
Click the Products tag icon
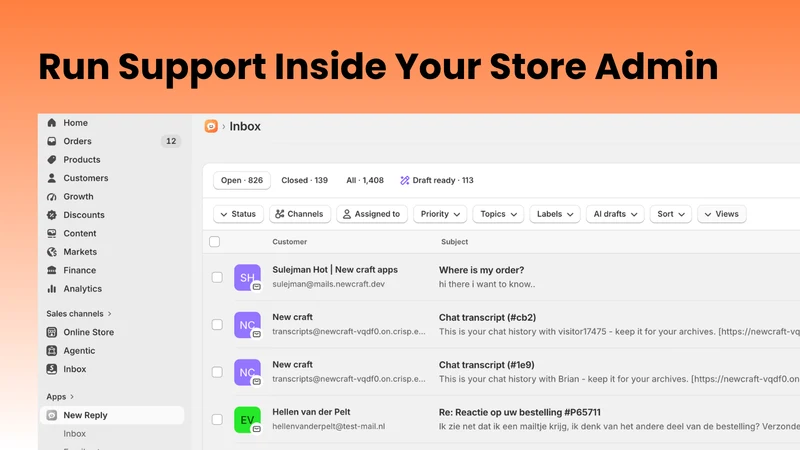[52, 159]
